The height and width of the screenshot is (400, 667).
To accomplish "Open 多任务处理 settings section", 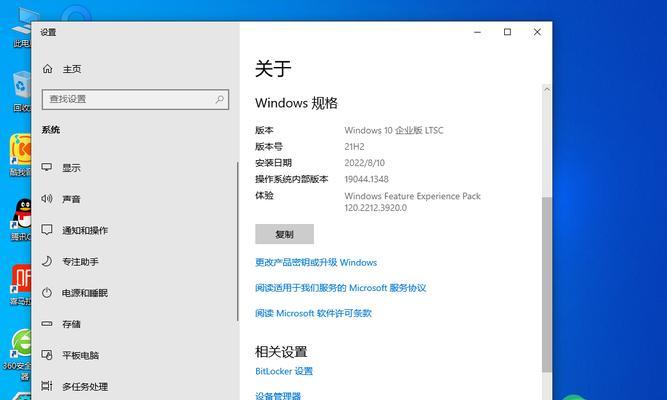I will (x=85, y=386).
